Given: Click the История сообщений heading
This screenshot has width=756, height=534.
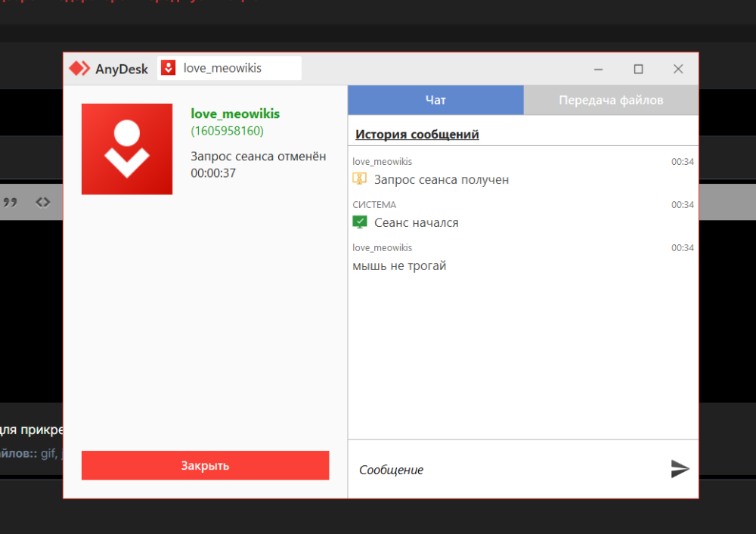Looking at the screenshot, I should pos(417,134).
